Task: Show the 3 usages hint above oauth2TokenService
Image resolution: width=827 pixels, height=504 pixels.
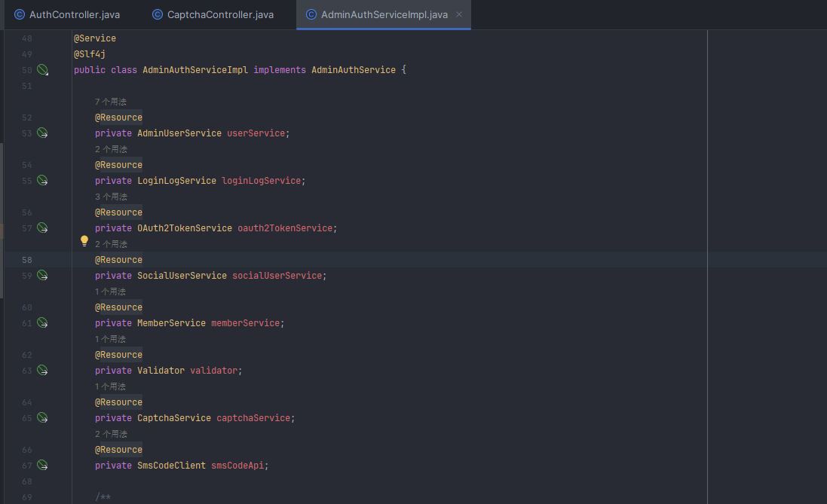Action: coord(111,197)
